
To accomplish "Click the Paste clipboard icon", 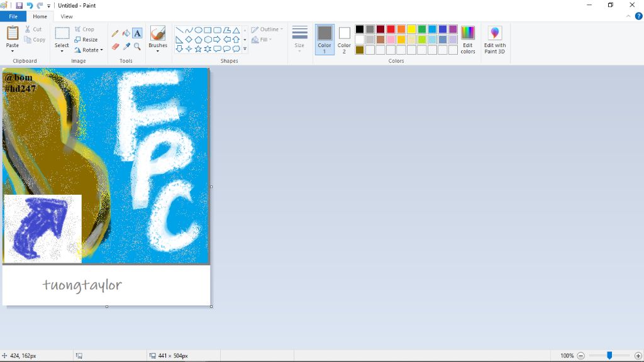I will coord(13,33).
